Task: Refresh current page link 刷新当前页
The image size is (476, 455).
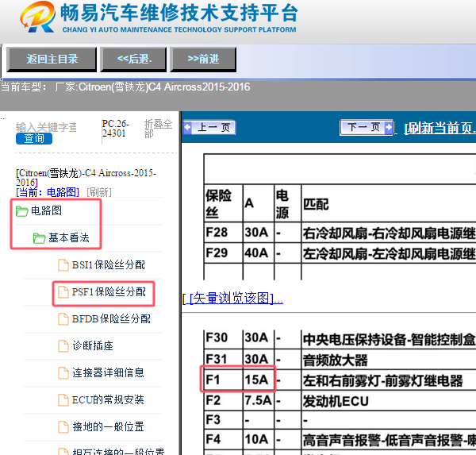Action: [x=440, y=129]
